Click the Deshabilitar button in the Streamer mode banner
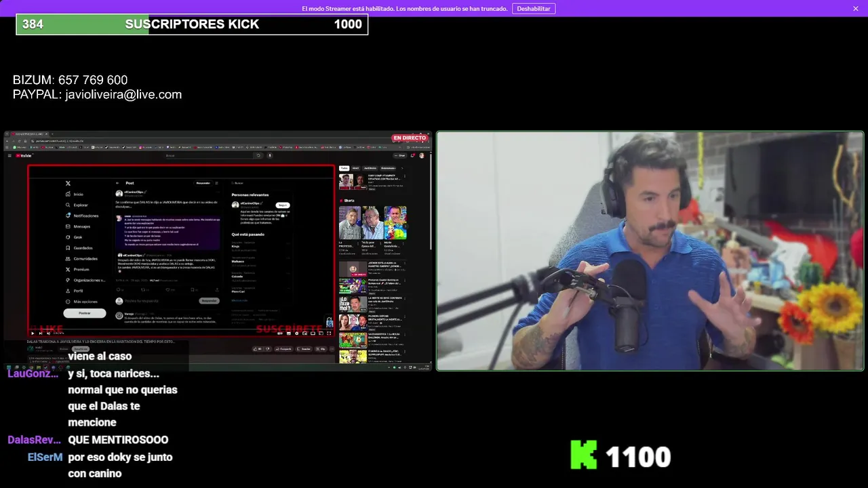The image size is (868, 488). click(534, 9)
